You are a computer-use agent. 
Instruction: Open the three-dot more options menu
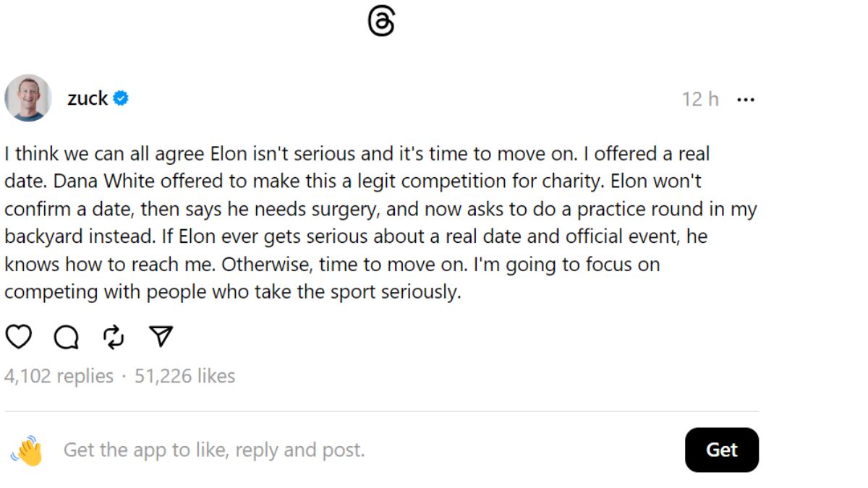(x=745, y=99)
